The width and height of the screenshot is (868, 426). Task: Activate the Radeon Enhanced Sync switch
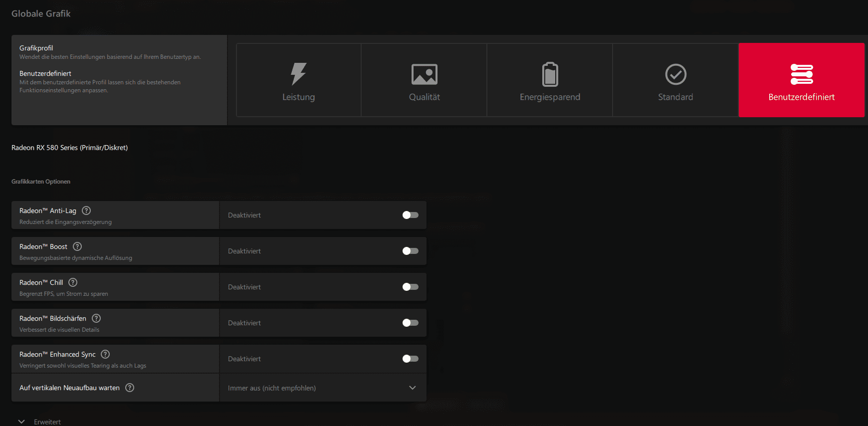click(x=411, y=359)
